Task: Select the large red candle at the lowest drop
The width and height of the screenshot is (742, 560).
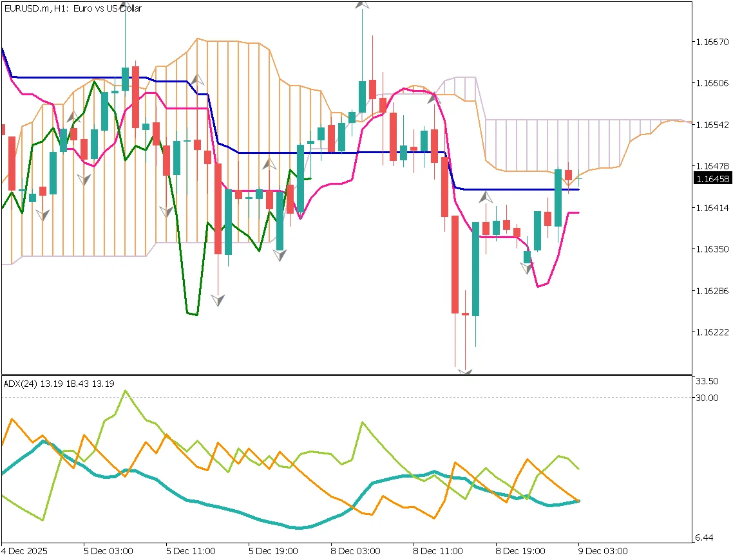Action: (x=455, y=264)
